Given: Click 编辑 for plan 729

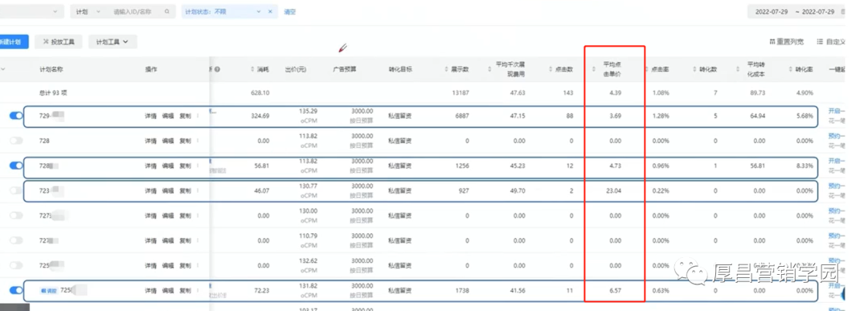Looking at the screenshot, I should [x=168, y=117].
